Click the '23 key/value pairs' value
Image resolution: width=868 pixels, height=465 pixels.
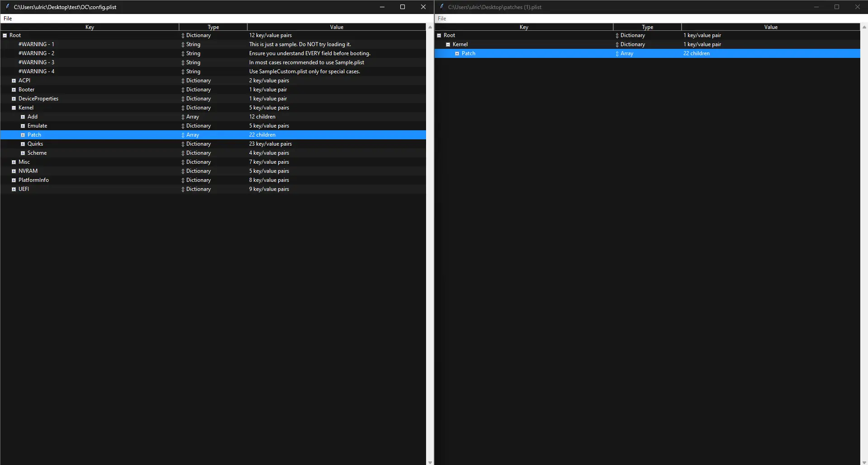[x=270, y=144]
